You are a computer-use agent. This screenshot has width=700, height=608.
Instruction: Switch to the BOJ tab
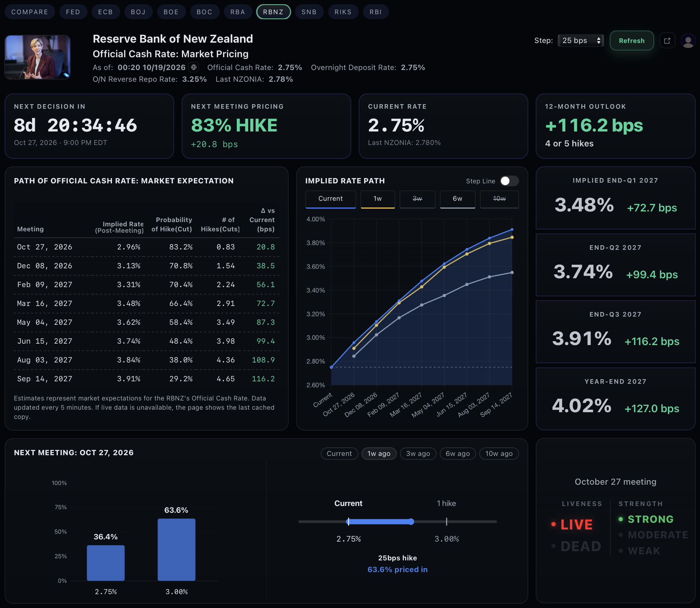(138, 12)
